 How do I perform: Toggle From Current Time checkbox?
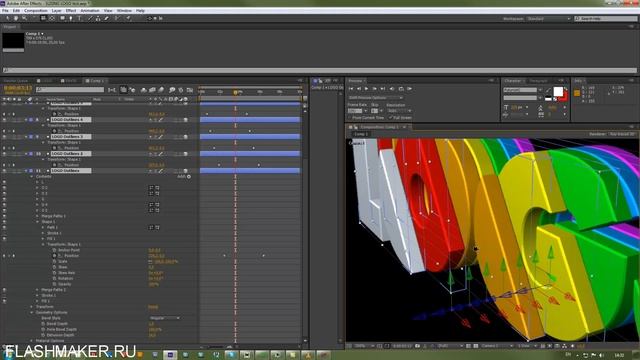(350, 118)
